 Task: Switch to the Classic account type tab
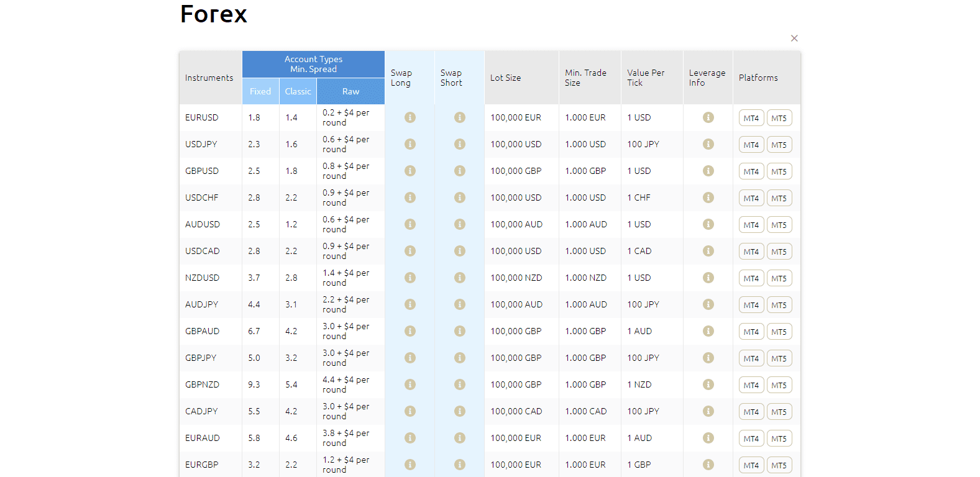tap(298, 91)
